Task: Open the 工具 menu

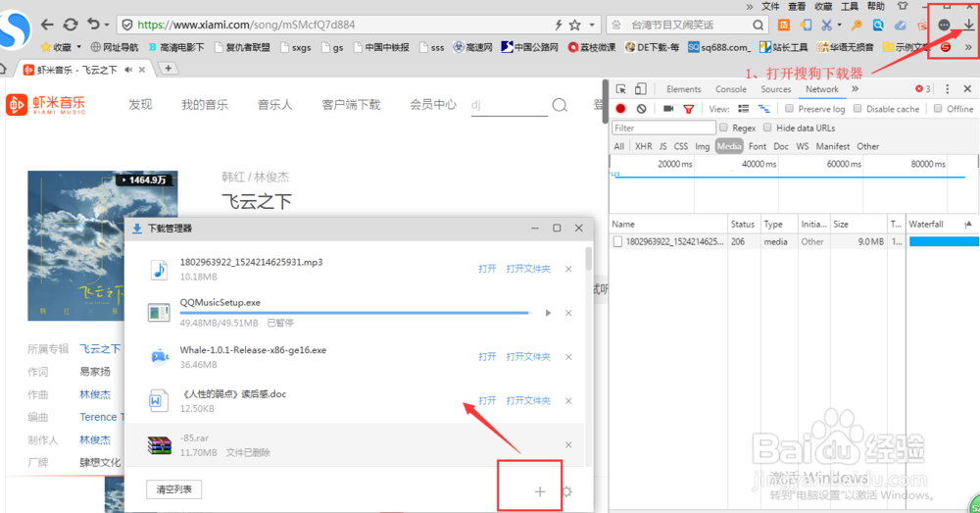Action: click(x=850, y=6)
